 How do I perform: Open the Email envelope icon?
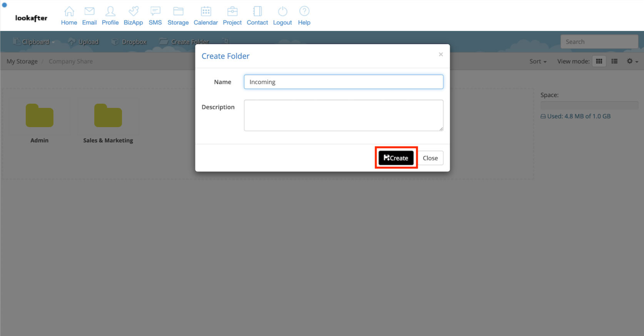[x=89, y=12]
